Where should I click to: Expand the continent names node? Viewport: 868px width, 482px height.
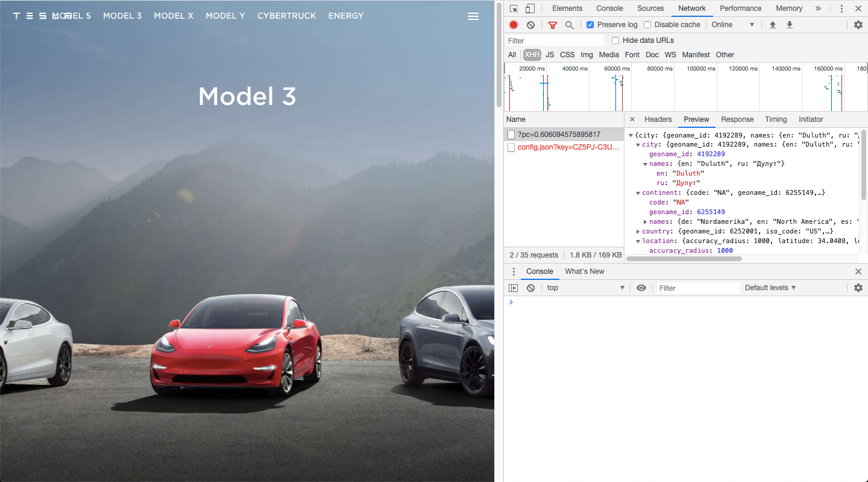tap(645, 222)
